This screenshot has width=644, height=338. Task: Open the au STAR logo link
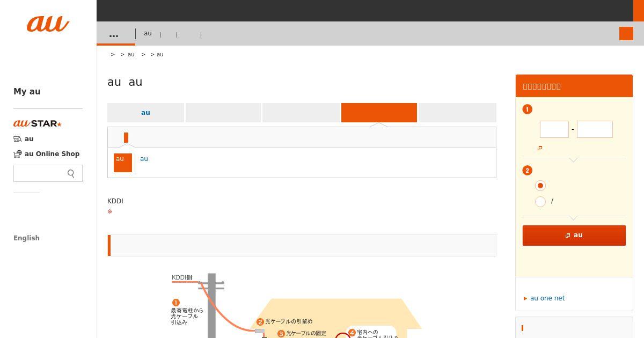point(38,123)
